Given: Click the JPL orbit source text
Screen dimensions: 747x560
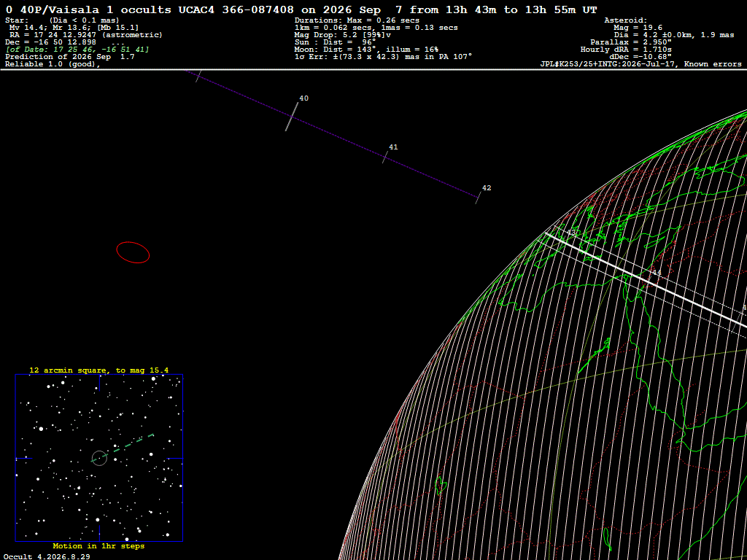Looking at the screenshot, I should click(640, 64).
